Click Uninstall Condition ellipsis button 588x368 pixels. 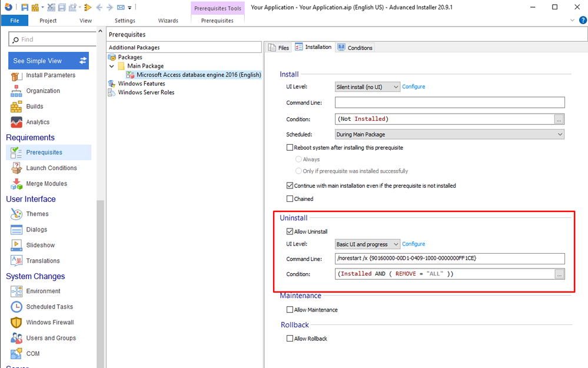[x=559, y=274]
